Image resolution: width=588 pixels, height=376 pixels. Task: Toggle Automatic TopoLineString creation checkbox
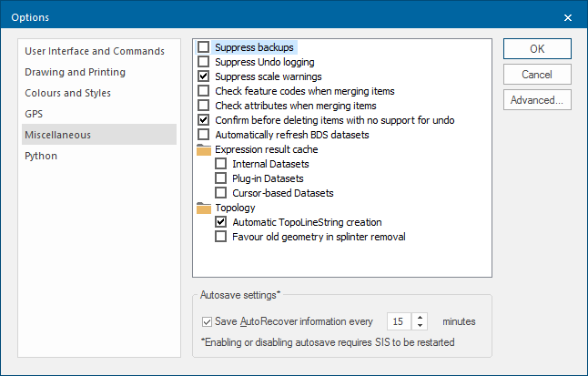[x=221, y=222]
